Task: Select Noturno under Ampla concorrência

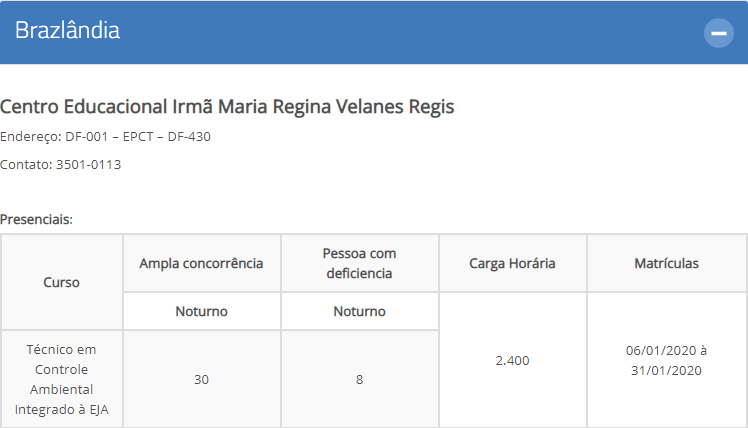Action: pyautogui.click(x=201, y=311)
